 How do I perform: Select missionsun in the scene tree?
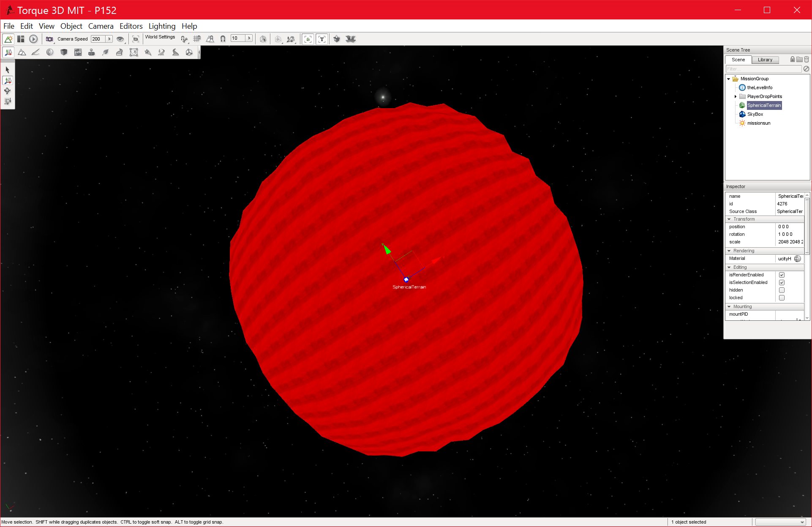click(759, 123)
